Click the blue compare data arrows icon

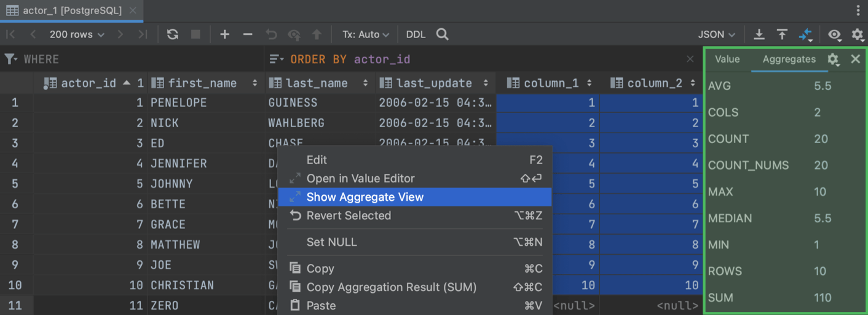tap(805, 35)
